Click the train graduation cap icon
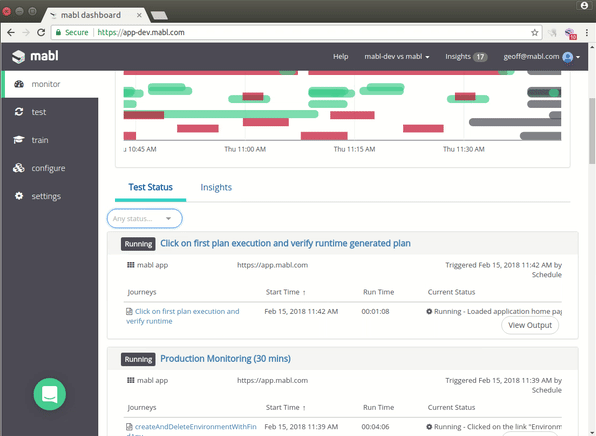This screenshot has height=436, width=596. click(19, 140)
